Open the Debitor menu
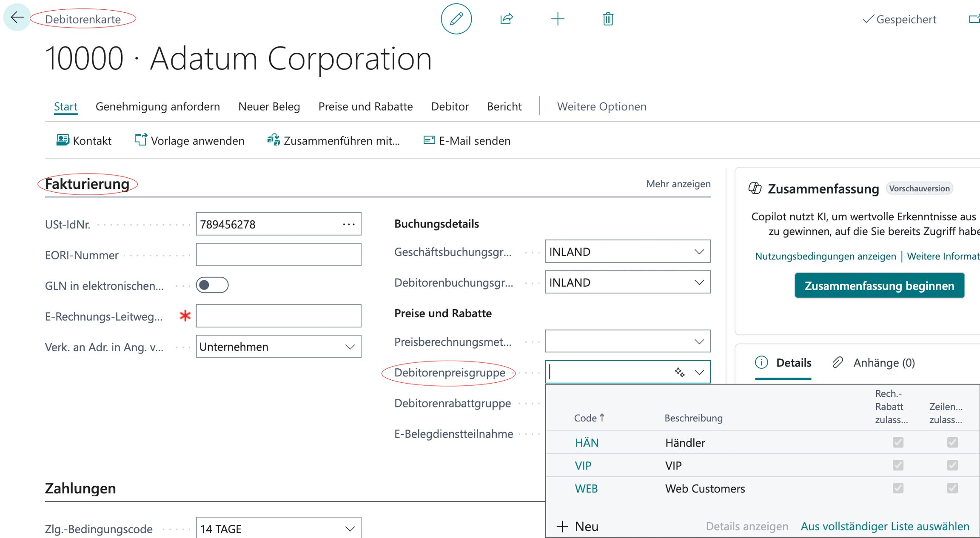Screen dimensions: 980x538 point(450,106)
